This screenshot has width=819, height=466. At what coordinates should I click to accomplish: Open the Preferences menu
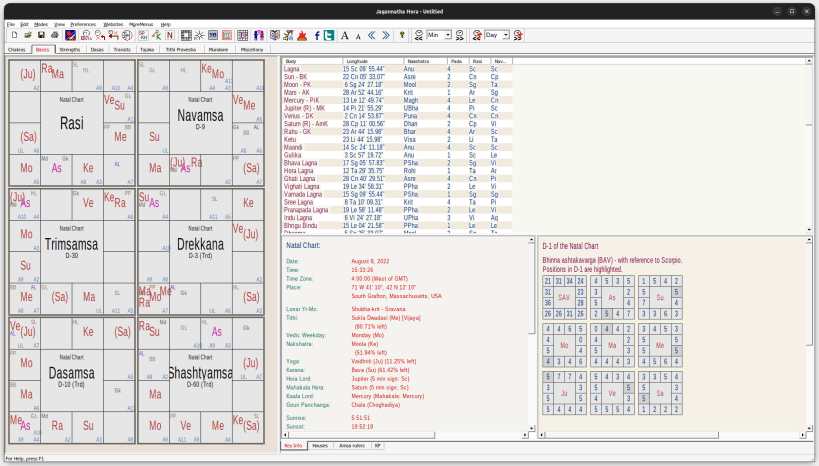click(x=83, y=24)
